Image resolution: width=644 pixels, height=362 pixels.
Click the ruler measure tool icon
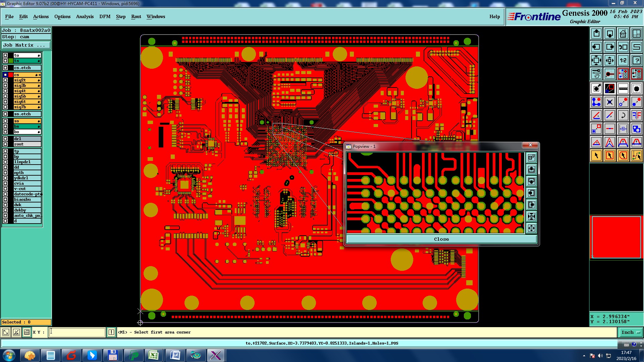click(623, 89)
